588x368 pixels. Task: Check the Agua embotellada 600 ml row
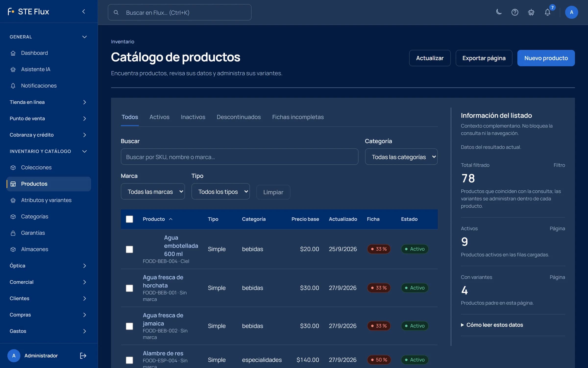click(x=129, y=249)
